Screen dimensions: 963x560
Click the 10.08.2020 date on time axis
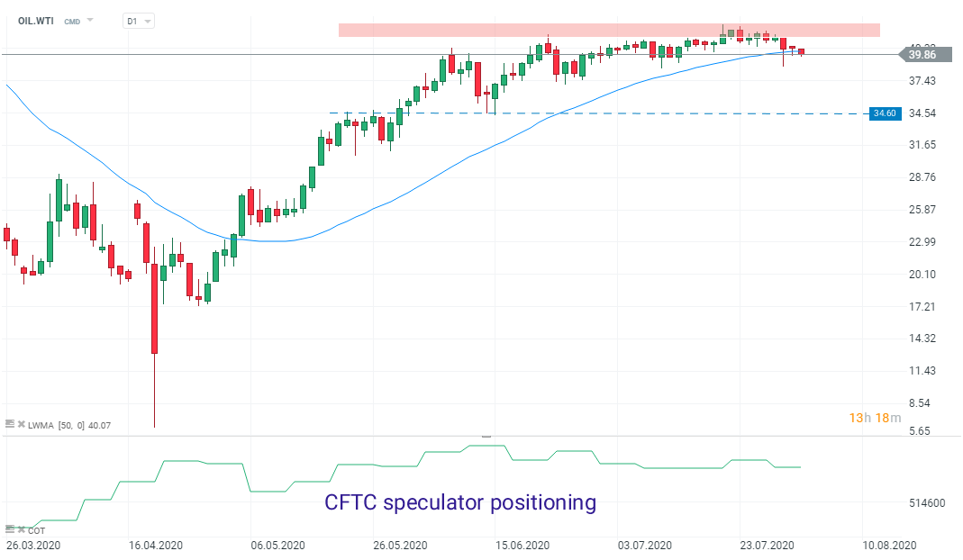tap(890, 546)
